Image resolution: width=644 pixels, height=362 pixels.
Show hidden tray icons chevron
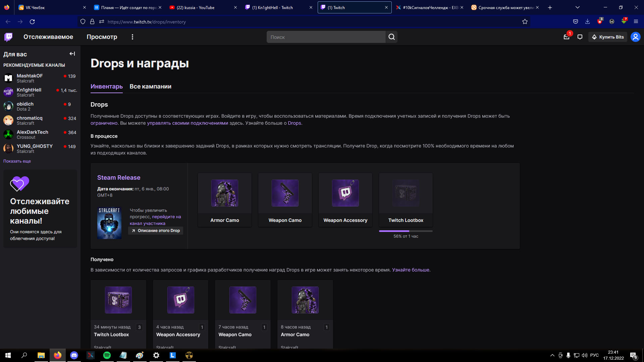click(552, 355)
